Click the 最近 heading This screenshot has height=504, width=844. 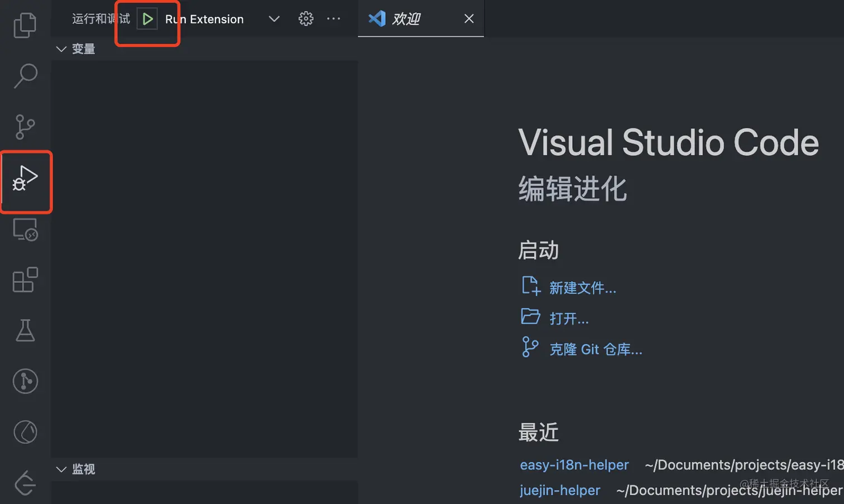539,433
